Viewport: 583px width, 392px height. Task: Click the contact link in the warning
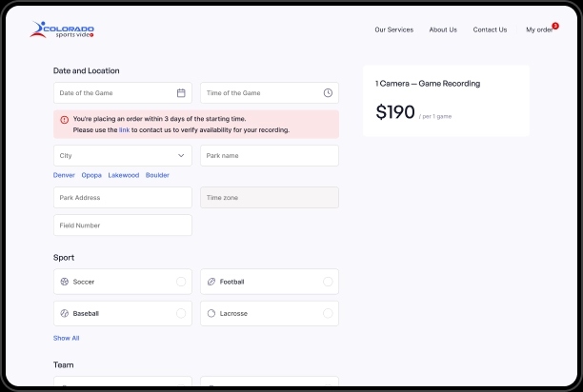tap(125, 129)
